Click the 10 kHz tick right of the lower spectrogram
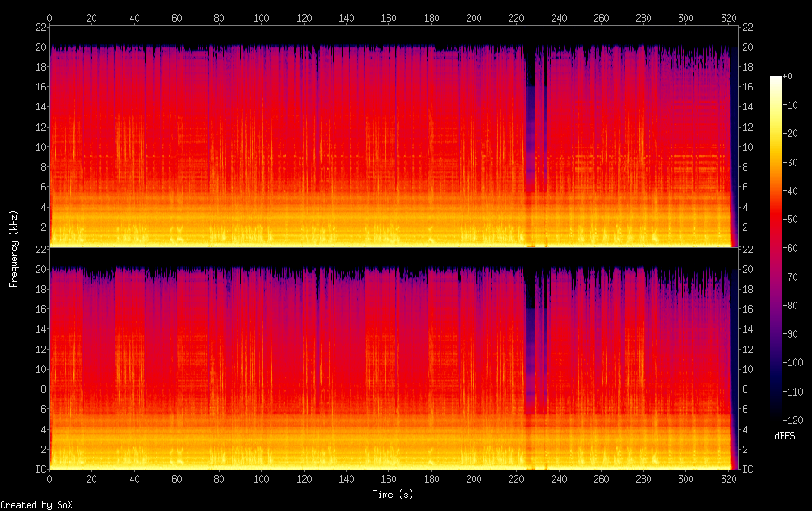 pos(747,369)
